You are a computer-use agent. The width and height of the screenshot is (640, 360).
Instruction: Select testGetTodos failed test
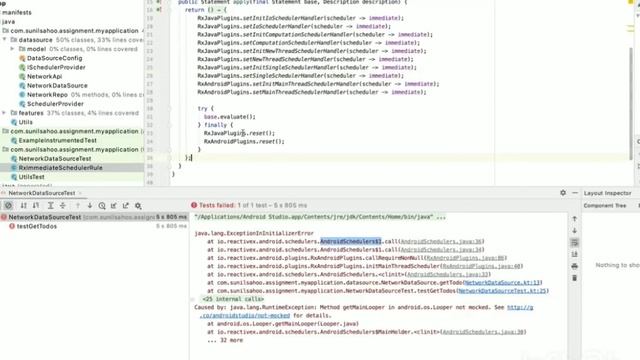coord(36,226)
